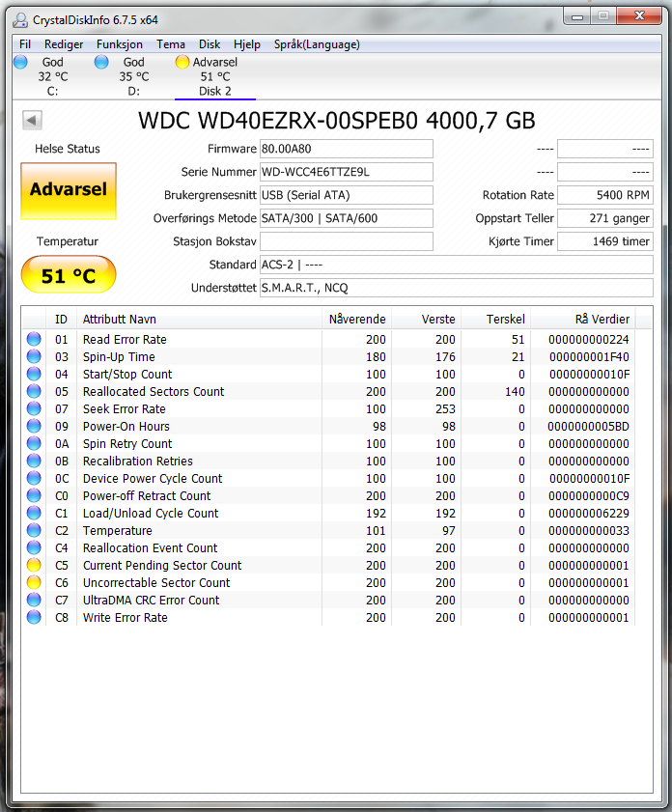
Task: Click the status orb for Seek Error Rate
Action: click(34, 408)
